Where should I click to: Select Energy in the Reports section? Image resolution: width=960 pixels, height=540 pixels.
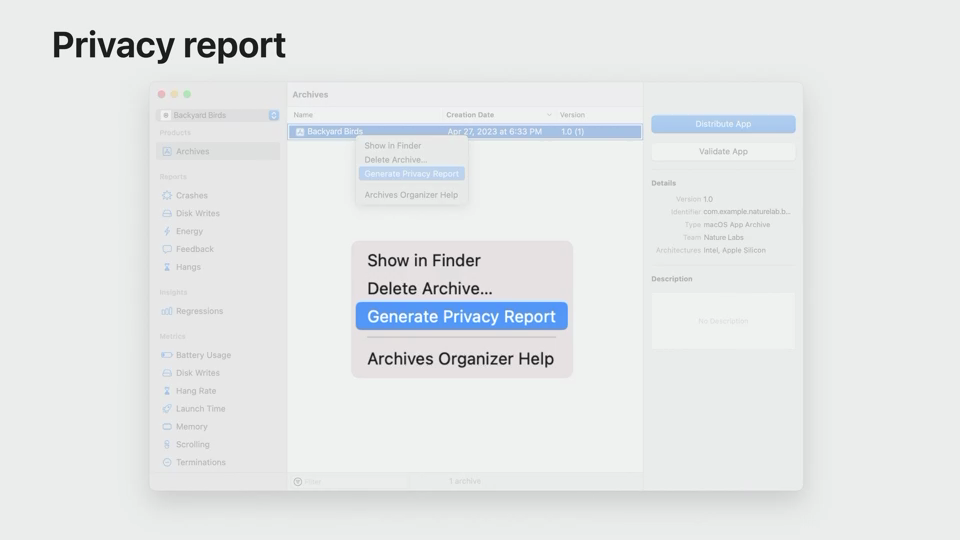click(189, 231)
